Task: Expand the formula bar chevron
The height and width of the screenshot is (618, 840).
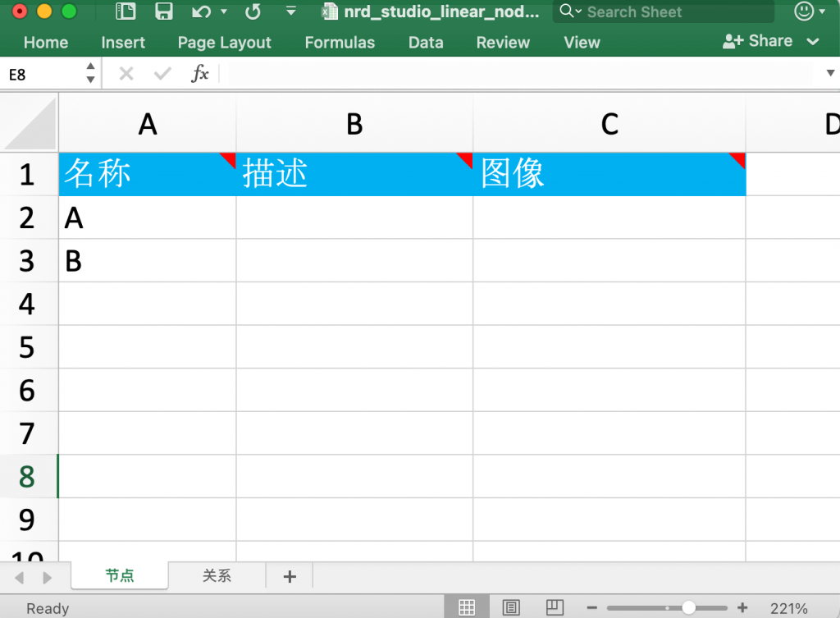Action: 829,74
